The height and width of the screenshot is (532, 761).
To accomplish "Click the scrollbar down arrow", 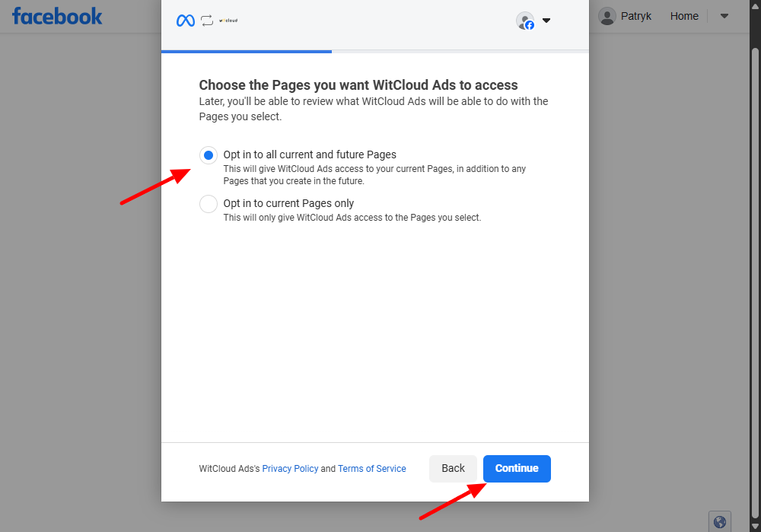I will pyautogui.click(x=755, y=527).
